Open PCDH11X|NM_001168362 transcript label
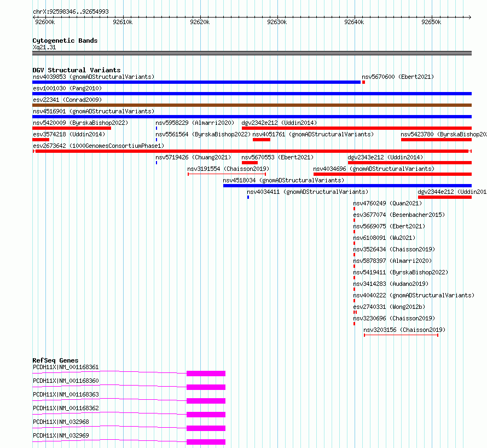487x448 pixels. [66, 408]
